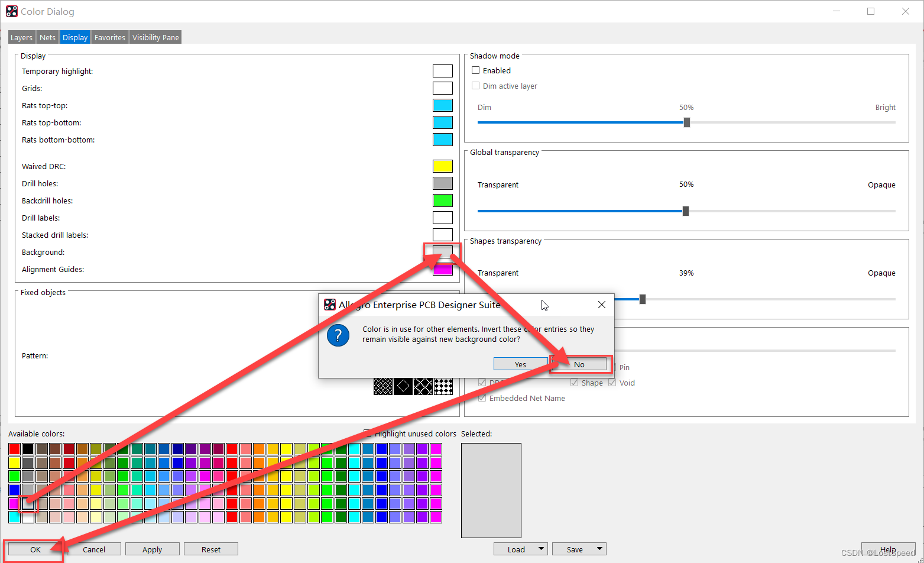Viewport: 924px width, 563px height.
Task: Select the single diamond outline pattern
Action: tap(403, 386)
